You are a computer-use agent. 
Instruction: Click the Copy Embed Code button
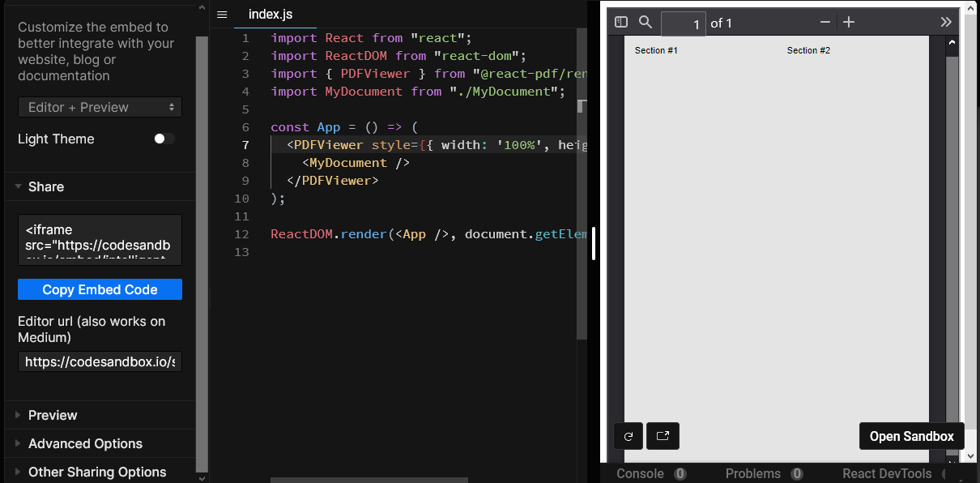(100, 289)
